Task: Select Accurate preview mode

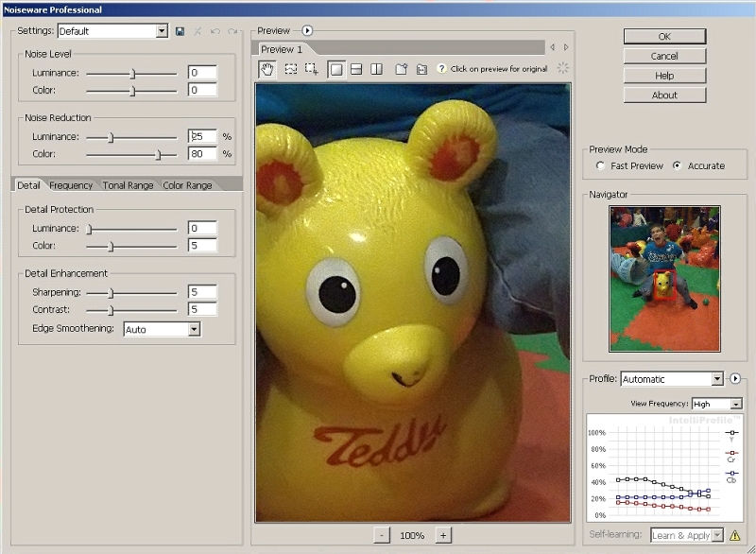Action: pyautogui.click(x=677, y=165)
